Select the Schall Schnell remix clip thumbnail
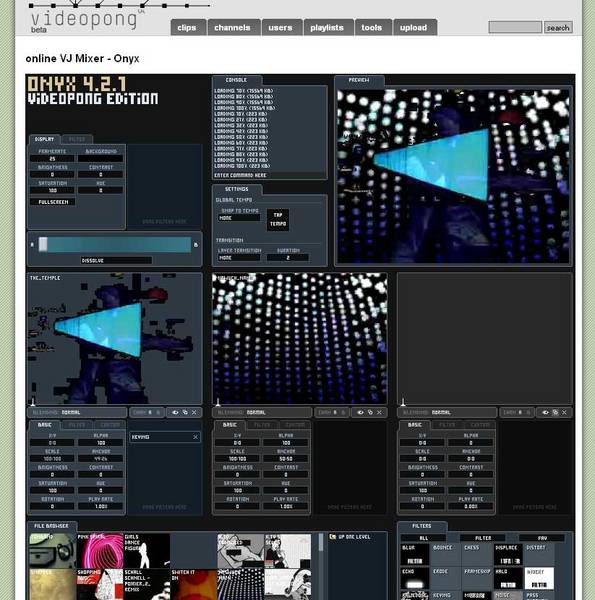This screenshot has width=595, height=600. point(147,584)
